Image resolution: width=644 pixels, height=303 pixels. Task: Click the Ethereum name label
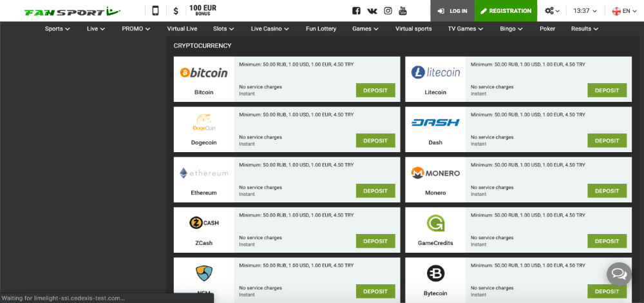204,193
